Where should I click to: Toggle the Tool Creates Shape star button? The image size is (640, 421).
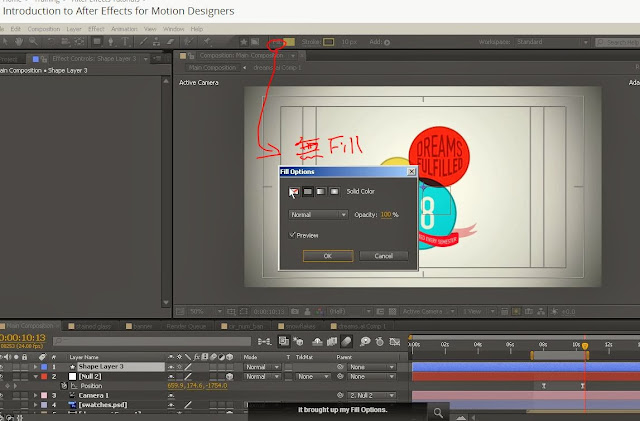click(x=244, y=42)
